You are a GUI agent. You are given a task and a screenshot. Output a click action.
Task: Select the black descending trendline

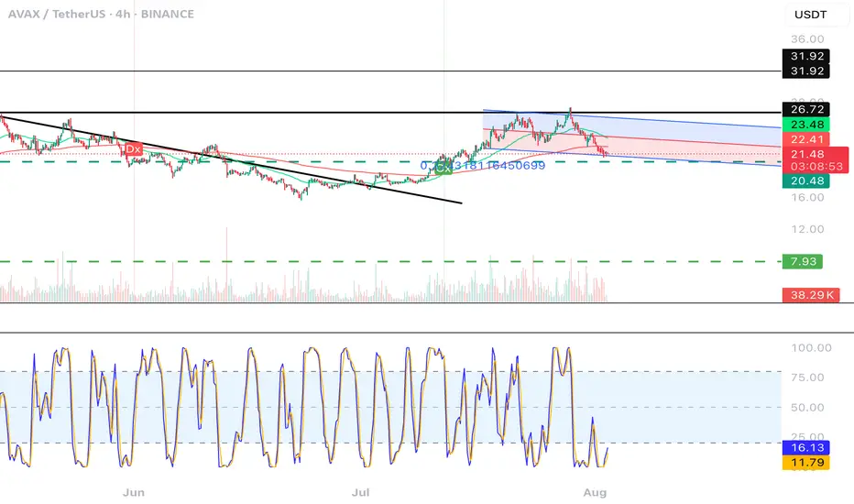click(x=232, y=159)
